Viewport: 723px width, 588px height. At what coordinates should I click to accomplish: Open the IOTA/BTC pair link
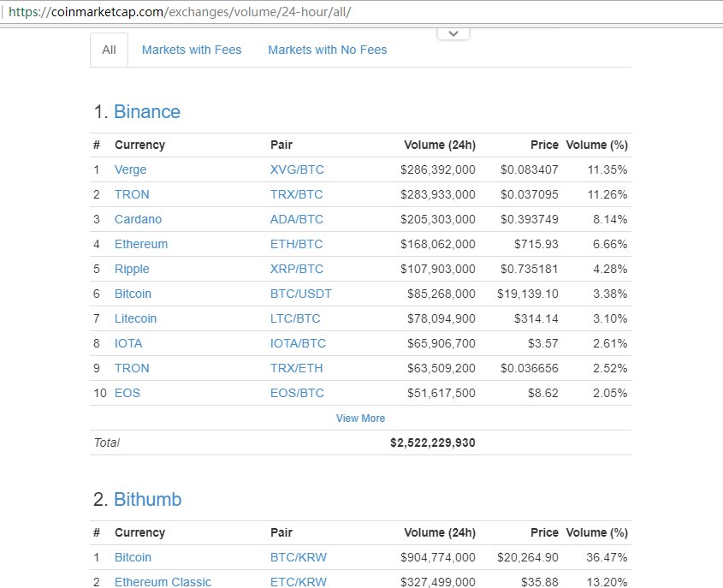point(298,344)
